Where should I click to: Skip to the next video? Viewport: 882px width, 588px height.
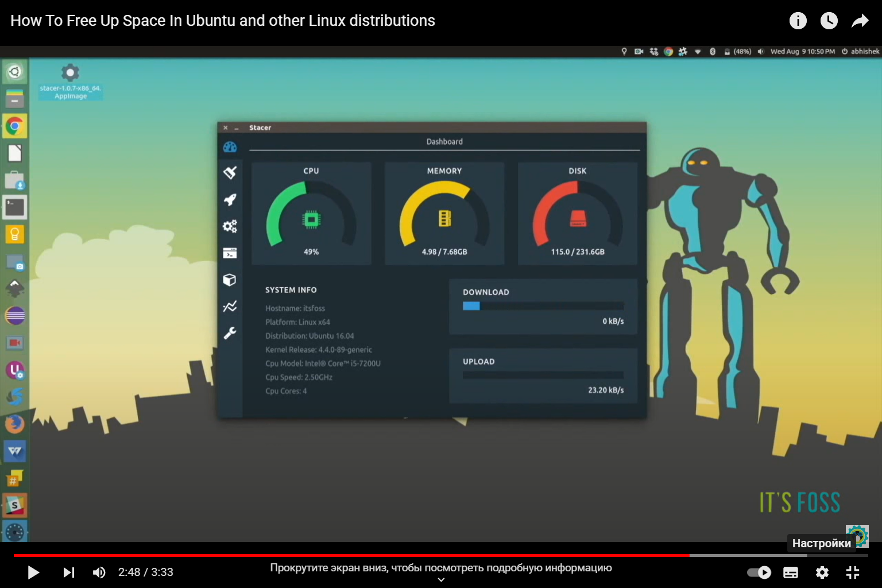tap(68, 572)
